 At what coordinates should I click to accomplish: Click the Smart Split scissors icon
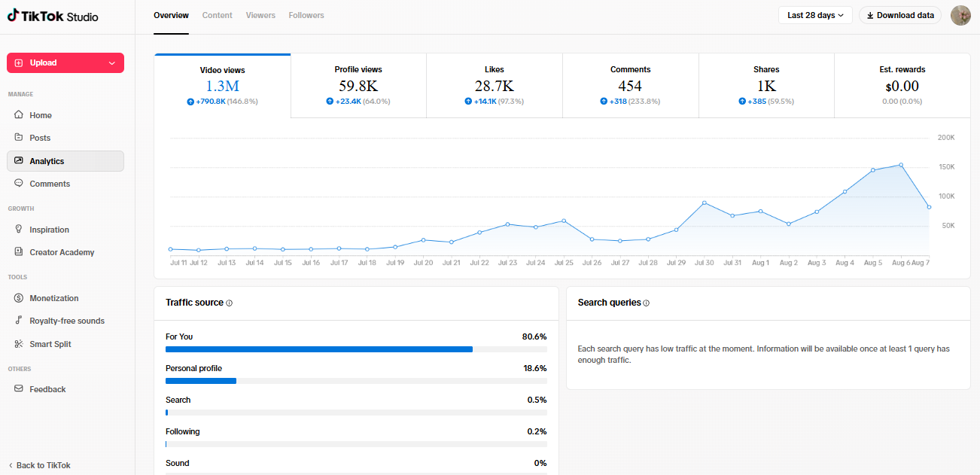[19, 344]
